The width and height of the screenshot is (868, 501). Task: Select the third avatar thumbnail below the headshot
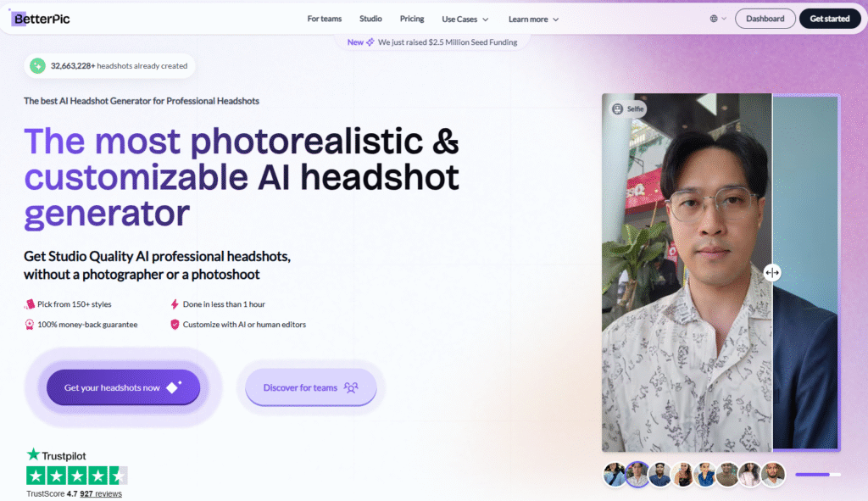(659, 474)
